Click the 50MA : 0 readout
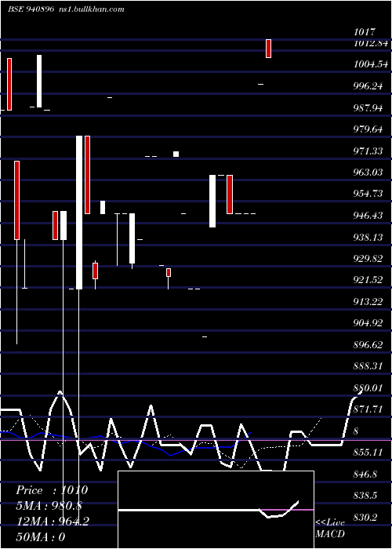 pyautogui.click(x=41, y=536)
